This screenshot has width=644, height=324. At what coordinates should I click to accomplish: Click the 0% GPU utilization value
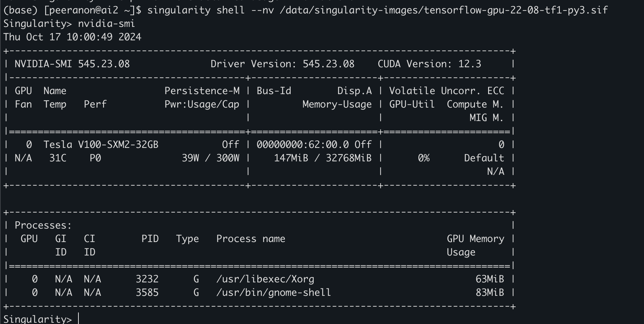tap(424, 158)
